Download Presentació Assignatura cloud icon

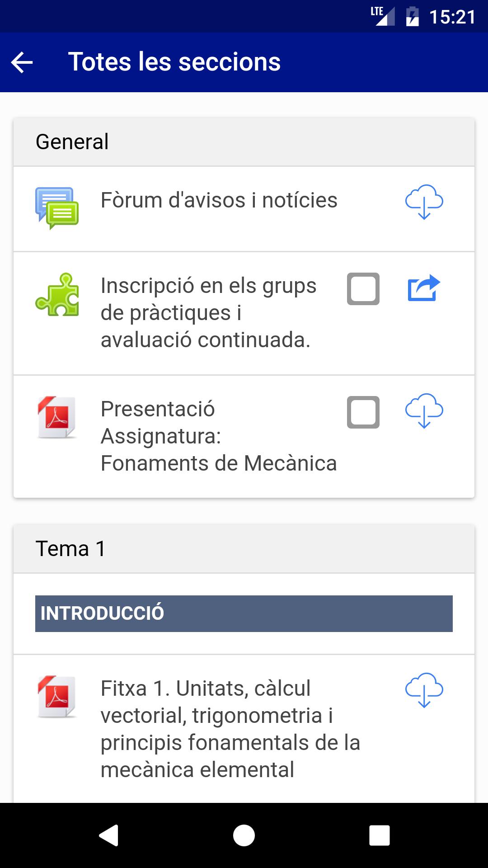tap(424, 410)
